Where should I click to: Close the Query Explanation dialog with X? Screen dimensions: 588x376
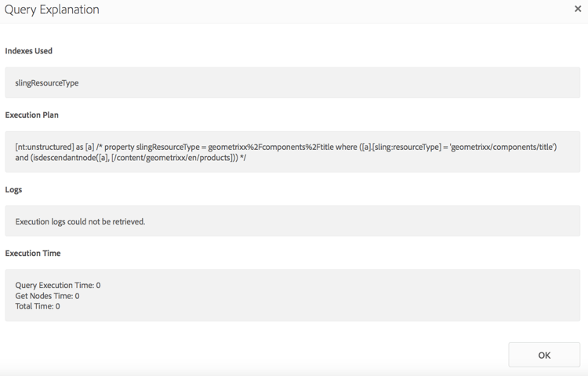[578, 9]
